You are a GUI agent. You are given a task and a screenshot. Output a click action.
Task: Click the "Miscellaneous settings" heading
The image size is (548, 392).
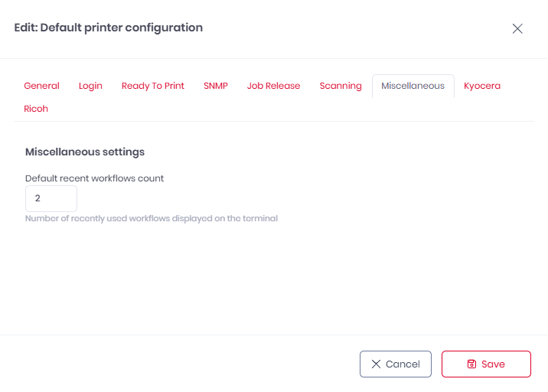(x=85, y=152)
